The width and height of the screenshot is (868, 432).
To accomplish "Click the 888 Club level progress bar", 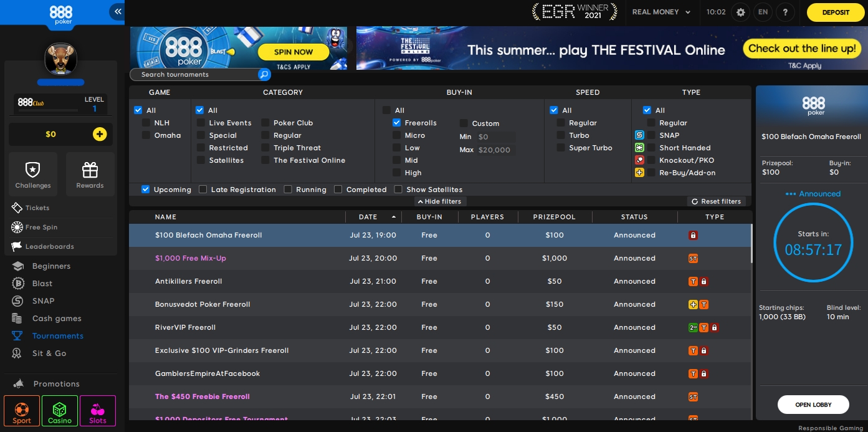I will (47, 111).
